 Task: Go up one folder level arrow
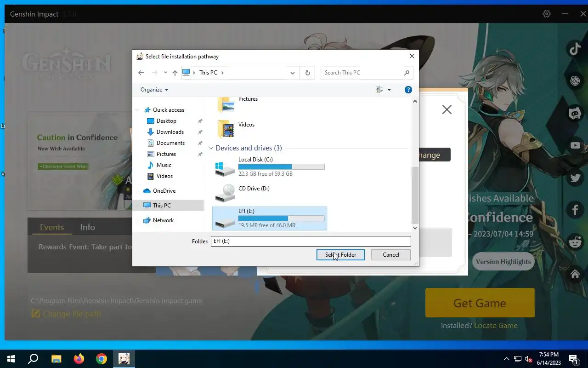[175, 73]
